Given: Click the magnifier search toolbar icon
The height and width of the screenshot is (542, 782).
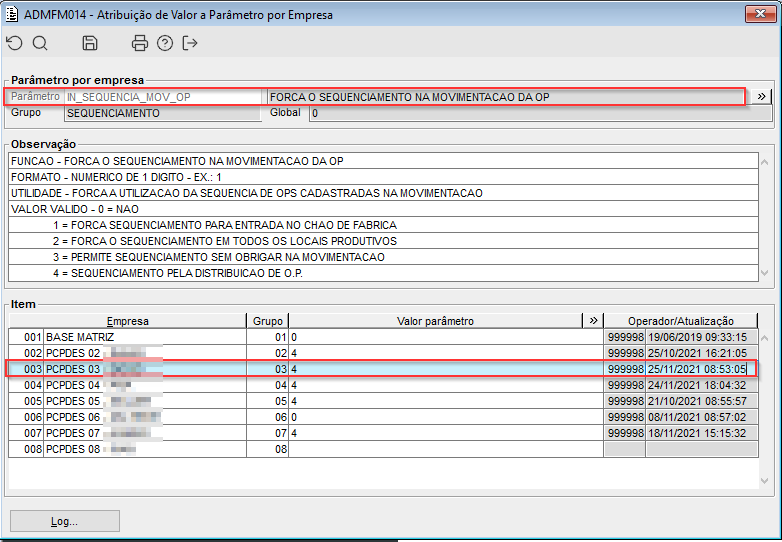Looking at the screenshot, I should tap(40, 43).
